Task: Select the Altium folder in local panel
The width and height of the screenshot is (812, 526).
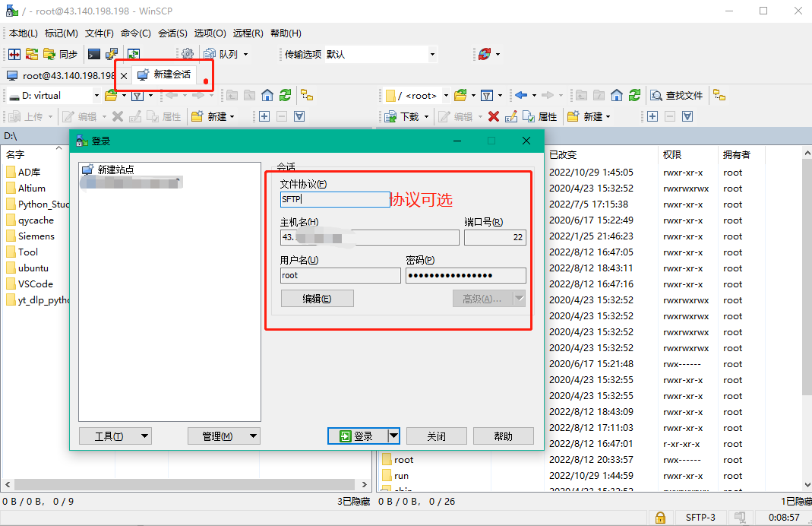Action: tap(26, 188)
